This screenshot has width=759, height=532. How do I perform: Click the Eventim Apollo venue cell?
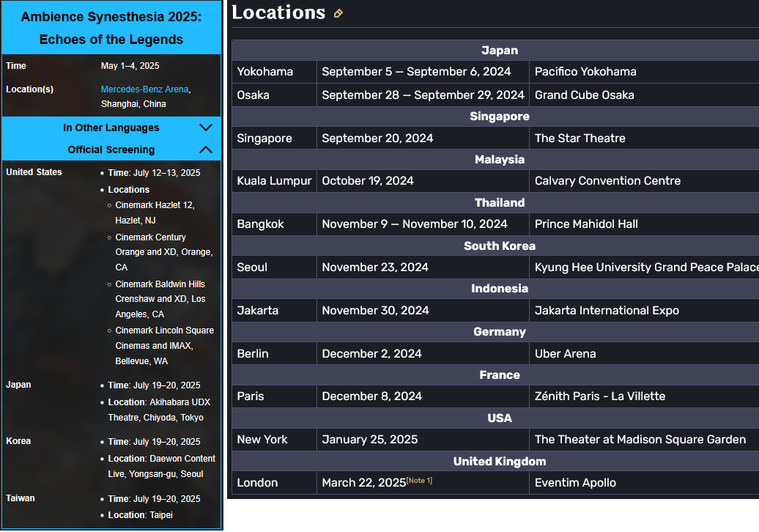coord(644,483)
